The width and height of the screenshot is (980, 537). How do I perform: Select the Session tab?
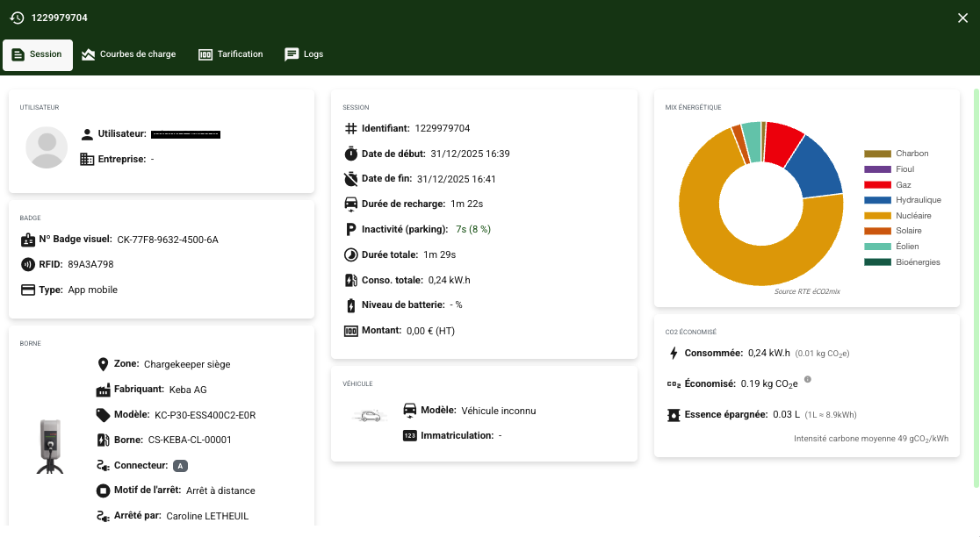coord(38,54)
